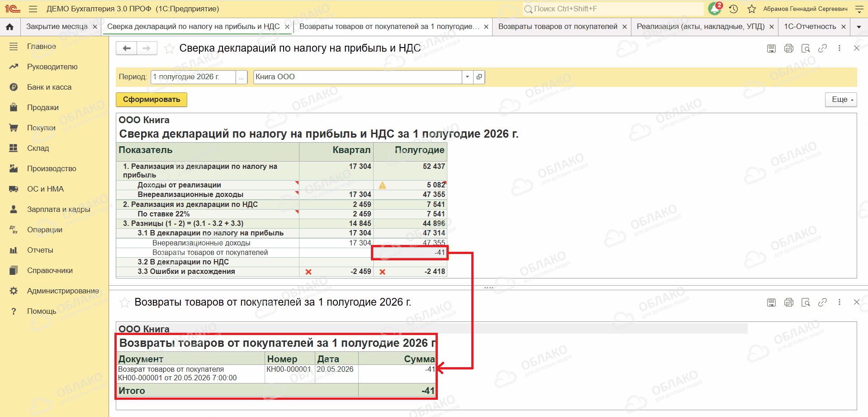This screenshot has width=868, height=417.
Task: Click the panel splitter between reports
Action: [x=489, y=288]
